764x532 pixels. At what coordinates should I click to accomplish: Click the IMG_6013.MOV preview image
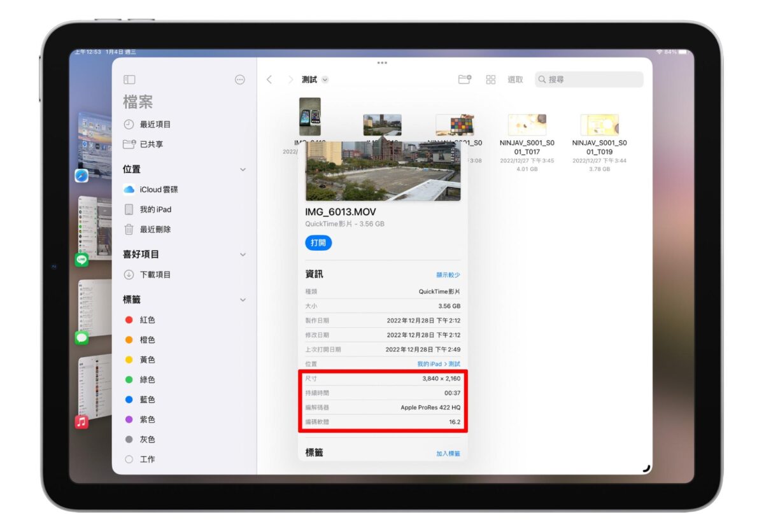tap(383, 171)
